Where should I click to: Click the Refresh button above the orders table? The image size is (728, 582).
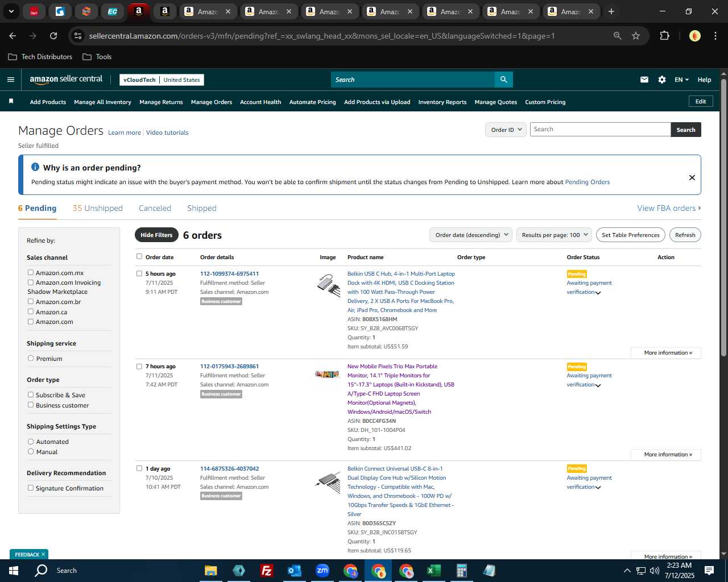coord(685,235)
